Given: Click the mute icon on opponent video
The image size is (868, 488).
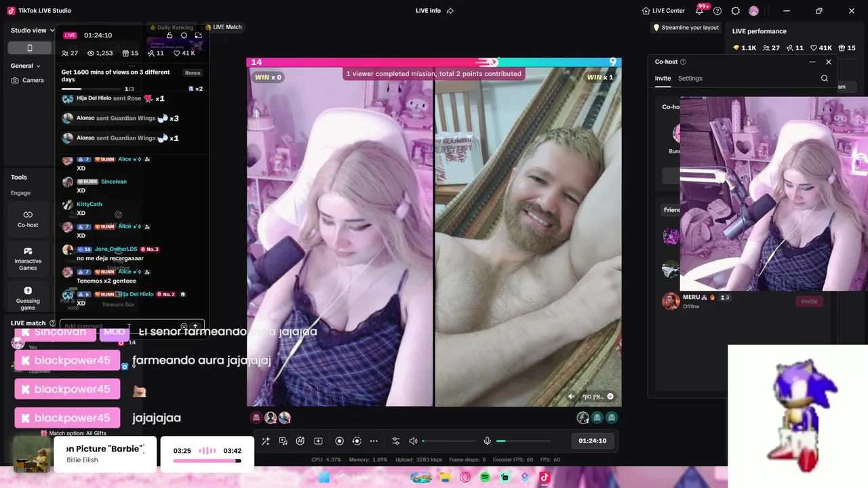Looking at the screenshot, I should click(x=572, y=396).
